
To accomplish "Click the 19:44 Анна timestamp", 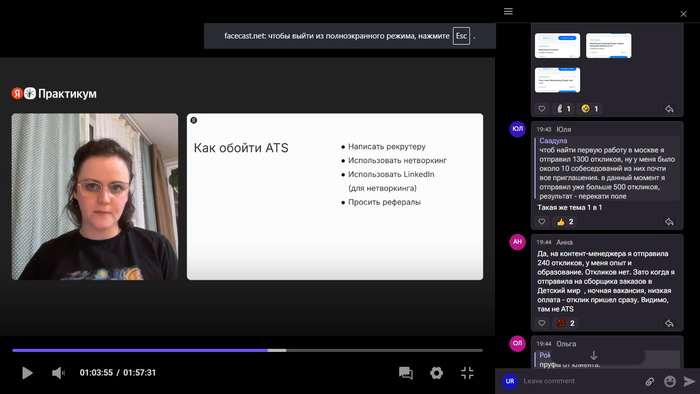I will pos(544,242).
